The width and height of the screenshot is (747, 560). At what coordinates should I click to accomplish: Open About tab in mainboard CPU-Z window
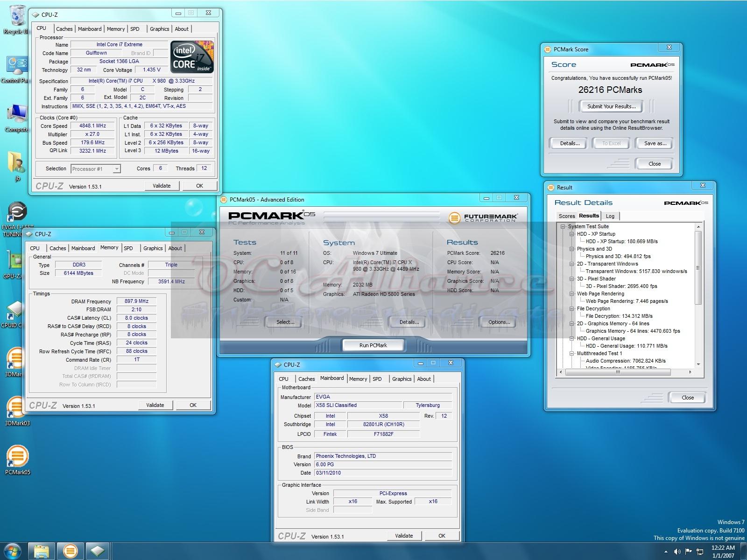(424, 379)
